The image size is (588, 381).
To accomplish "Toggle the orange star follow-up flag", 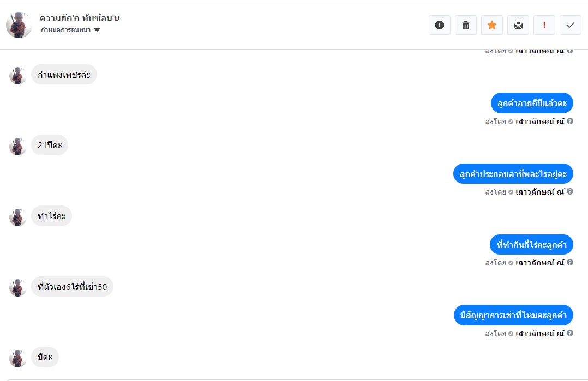I will [x=492, y=25].
